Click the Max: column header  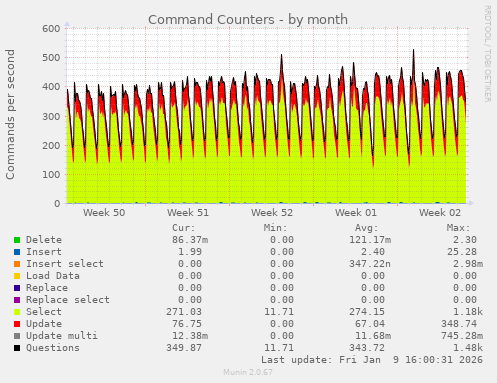[x=458, y=228]
